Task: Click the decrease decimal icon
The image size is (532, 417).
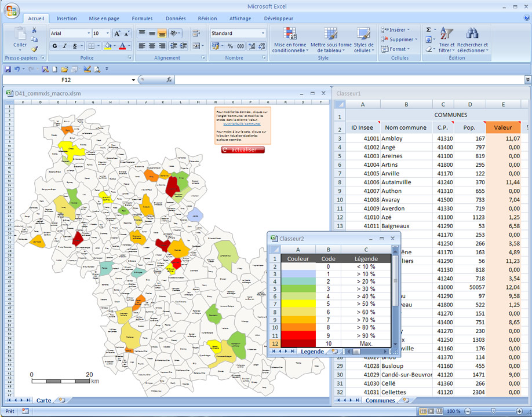Action: 262,46
